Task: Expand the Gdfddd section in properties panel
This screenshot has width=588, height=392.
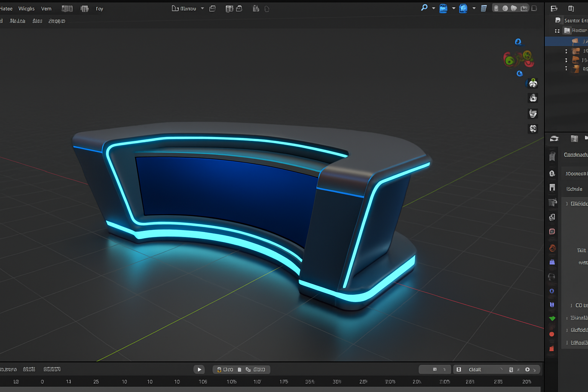Action: (567, 330)
